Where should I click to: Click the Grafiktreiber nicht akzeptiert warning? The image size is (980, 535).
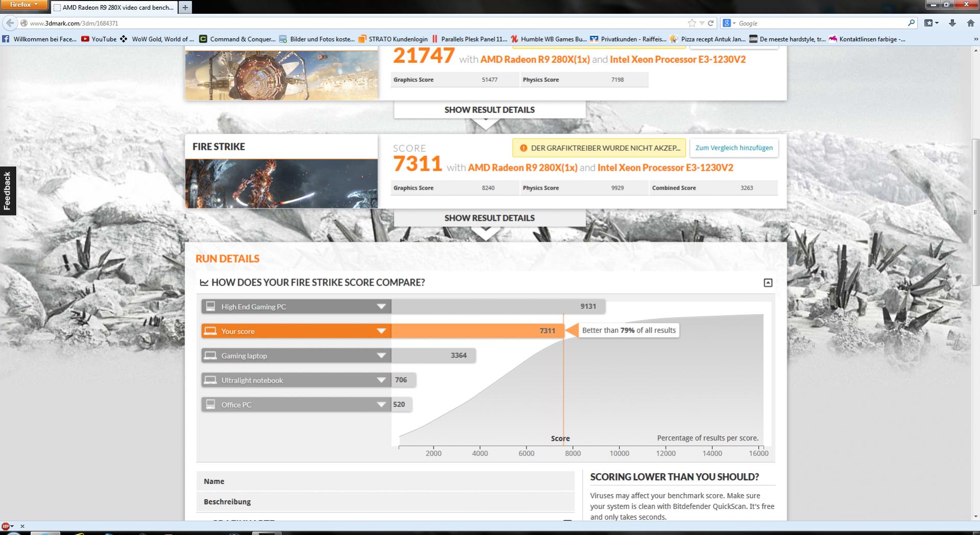[600, 148]
